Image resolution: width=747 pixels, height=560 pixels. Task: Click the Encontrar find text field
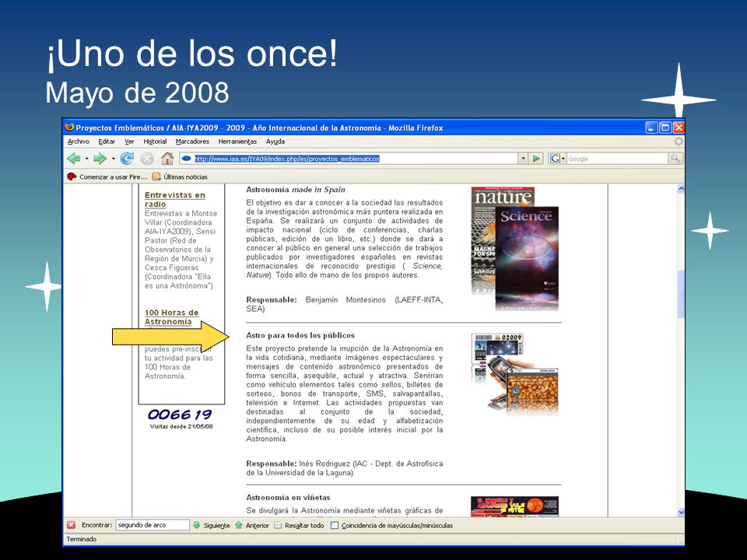(x=153, y=525)
